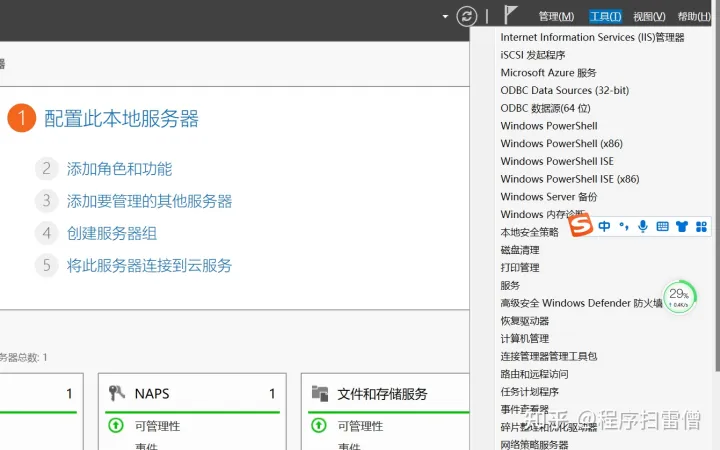This screenshot has width=720, height=450.
Task: Launch 磁盘清理
Action: click(x=520, y=250)
